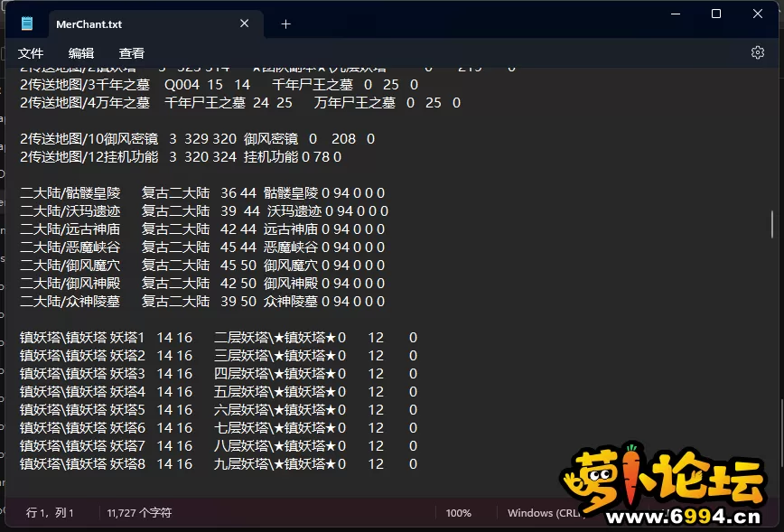Click the line 镇妖塔\镇妖塔 妖塔5
Screen dimensions: 784x532
[219, 409]
